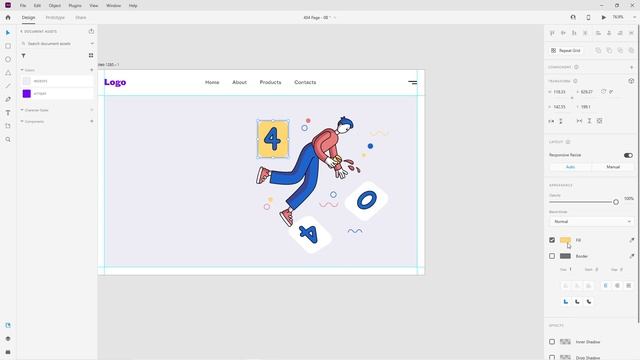Screen dimensions: 640x360
Task: Select the Select (arrow) tool
Action: point(8,33)
